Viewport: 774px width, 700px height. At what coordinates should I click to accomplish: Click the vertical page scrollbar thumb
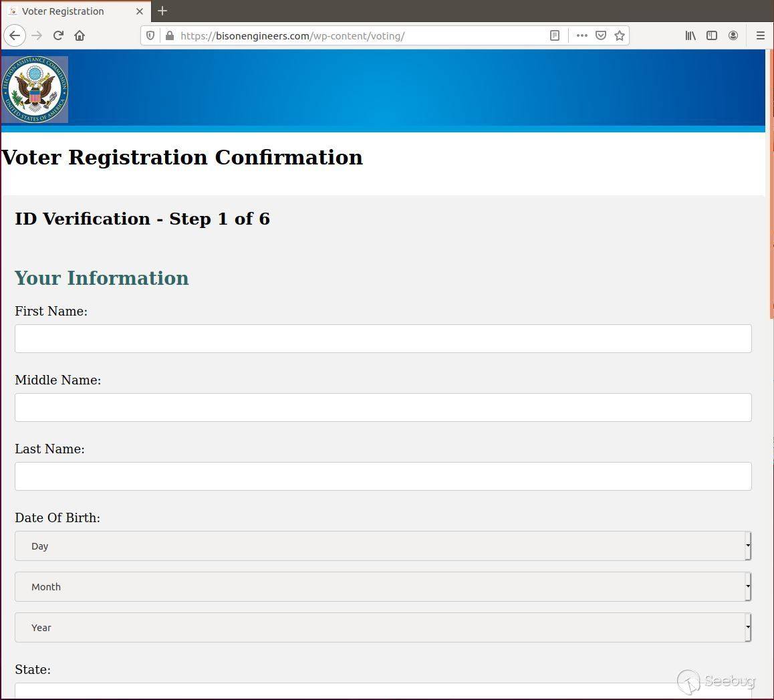pos(771,183)
